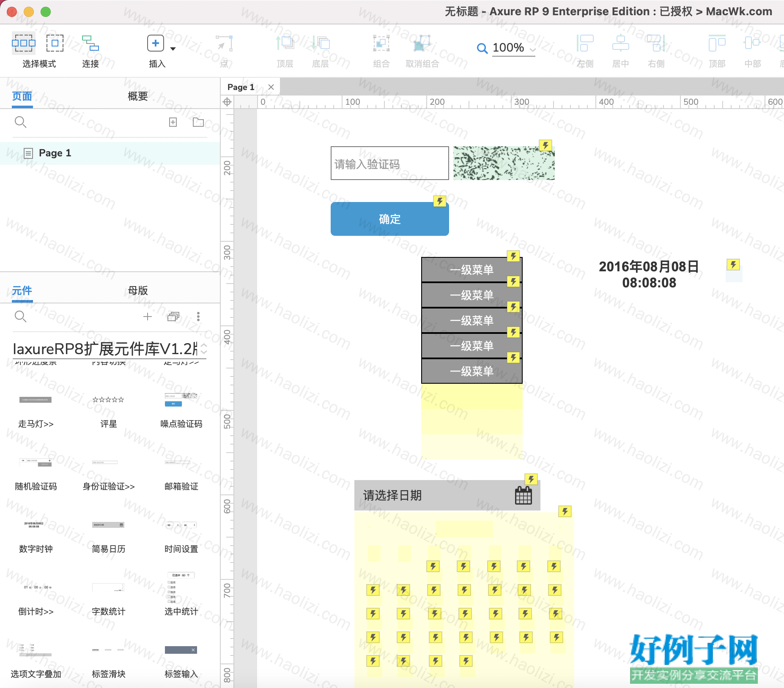
Task: Switch to the 页面 tab
Action: [22, 96]
